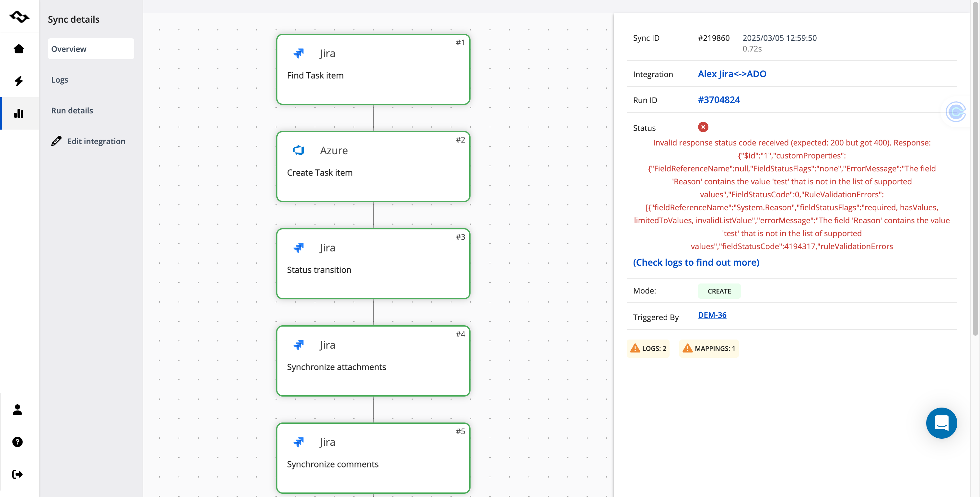Viewport: 980px width, 497px height.
Task: Click the LOGS: 2 badge
Action: [648, 348]
